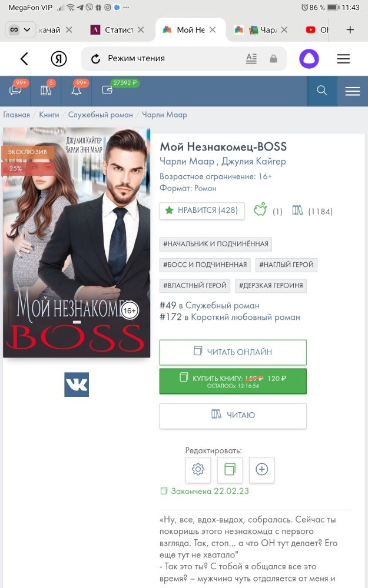The image size is (368, 588).
Task: Click the site search magnifier icon
Action: pos(322,91)
